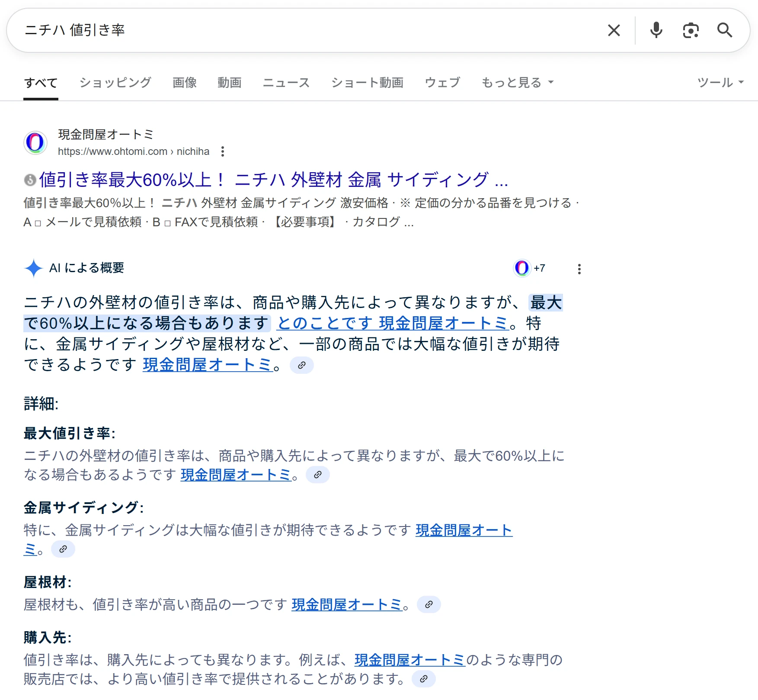Click the AI による概要 label
The height and width of the screenshot is (700, 758).
pyautogui.click(x=87, y=268)
